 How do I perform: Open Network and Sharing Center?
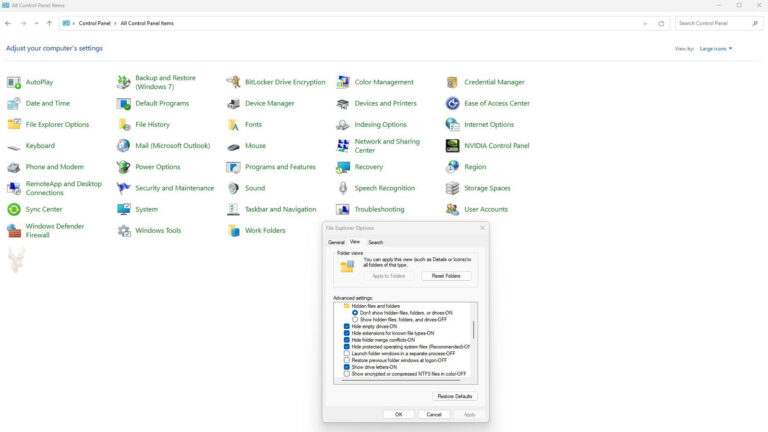(x=378, y=146)
